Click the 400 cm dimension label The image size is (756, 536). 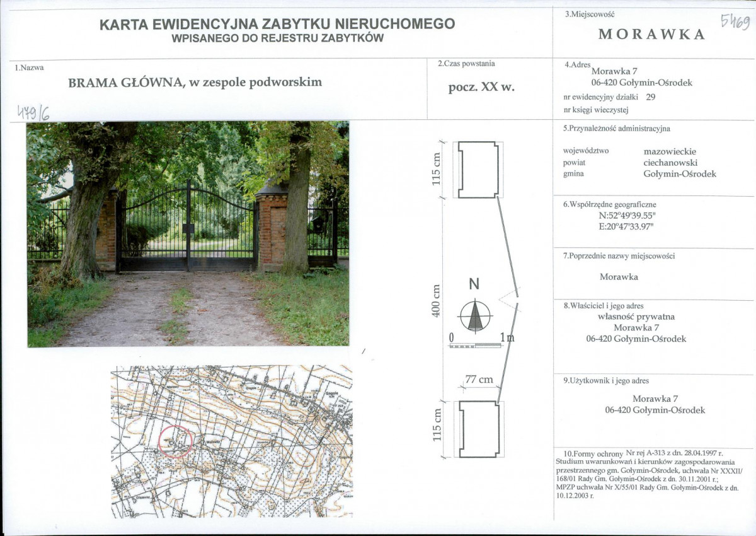pyautogui.click(x=435, y=301)
